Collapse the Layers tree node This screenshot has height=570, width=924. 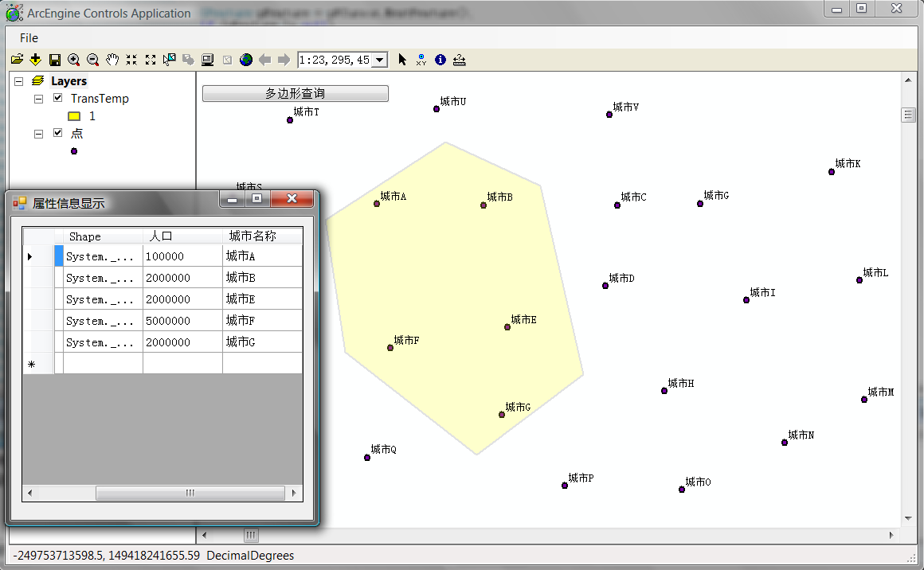(x=19, y=80)
